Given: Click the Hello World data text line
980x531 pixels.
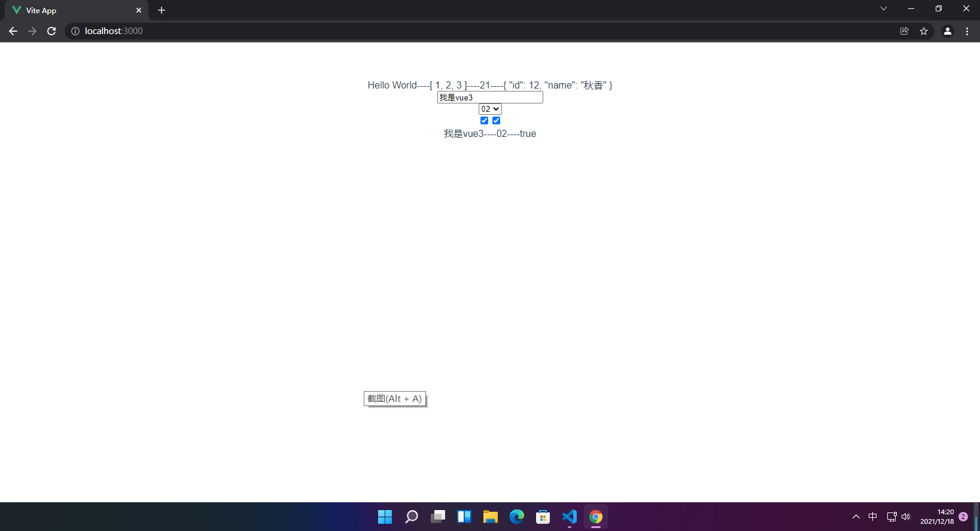Looking at the screenshot, I should tap(490, 85).
